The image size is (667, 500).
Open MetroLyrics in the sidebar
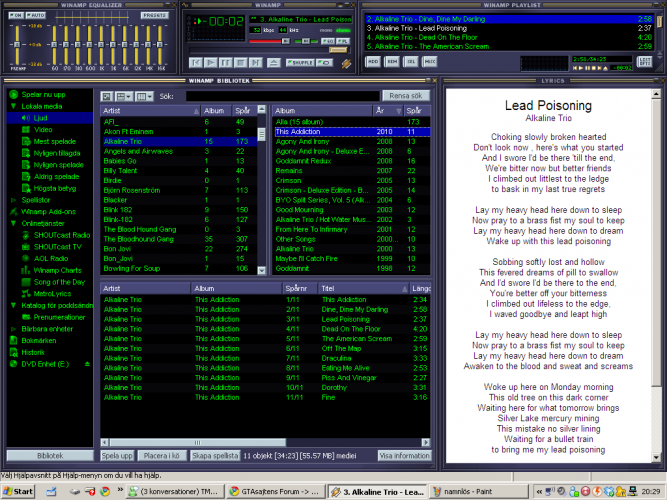point(53,294)
